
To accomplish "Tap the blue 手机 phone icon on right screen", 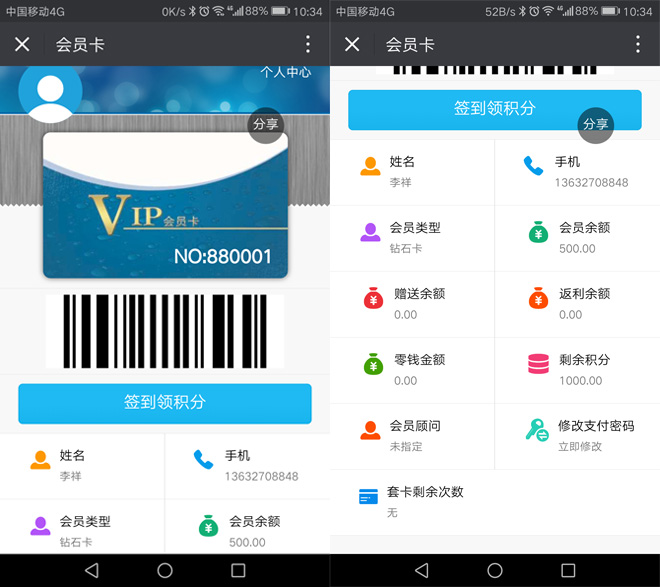I will (x=533, y=166).
